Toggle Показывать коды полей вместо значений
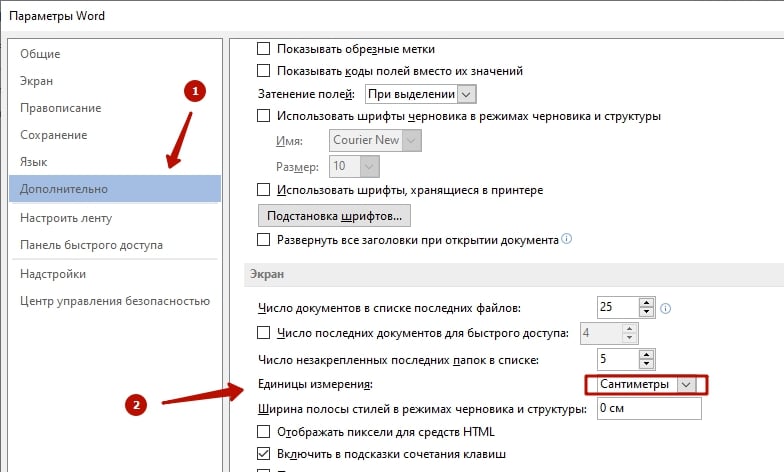Image resolution: width=784 pixels, height=472 pixels. [x=264, y=70]
